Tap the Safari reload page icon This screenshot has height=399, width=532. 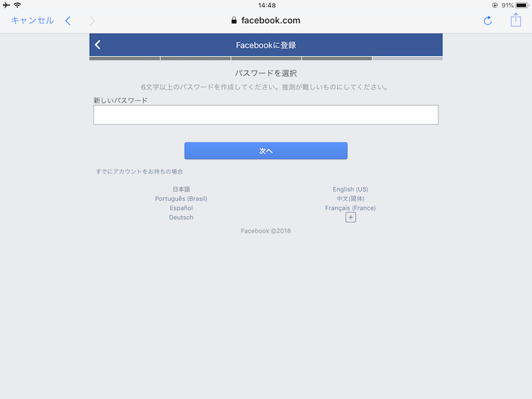(x=487, y=21)
